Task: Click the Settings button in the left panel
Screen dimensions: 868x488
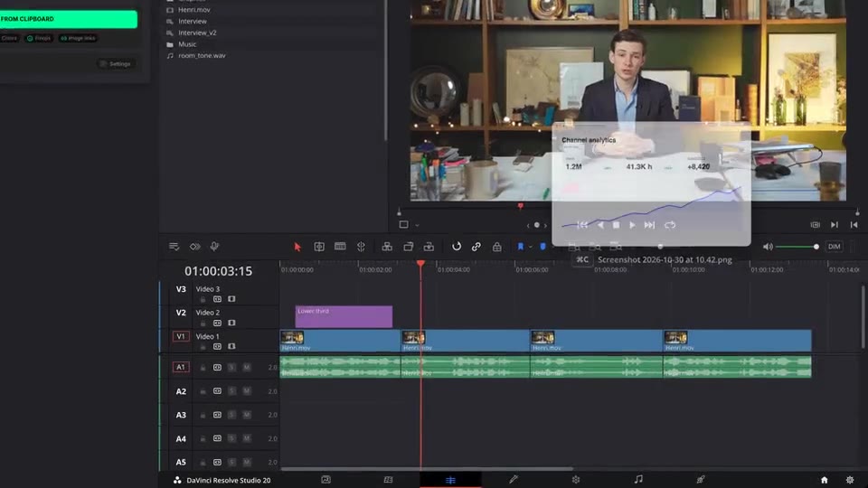Action: (115, 63)
